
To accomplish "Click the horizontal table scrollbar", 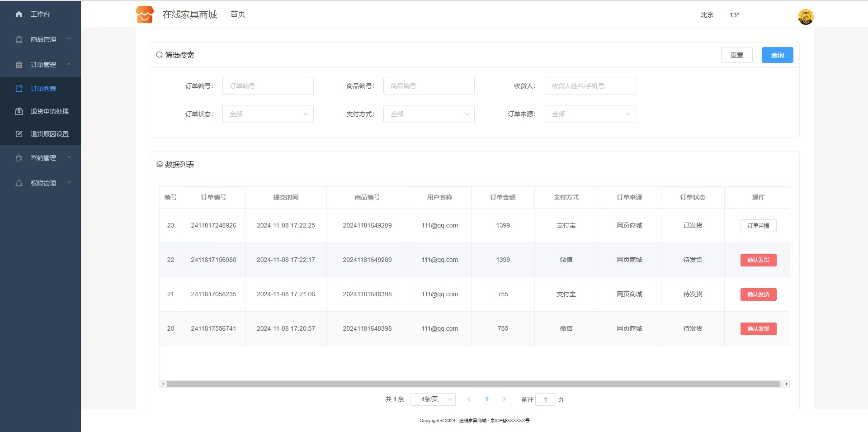I will click(x=473, y=384).
